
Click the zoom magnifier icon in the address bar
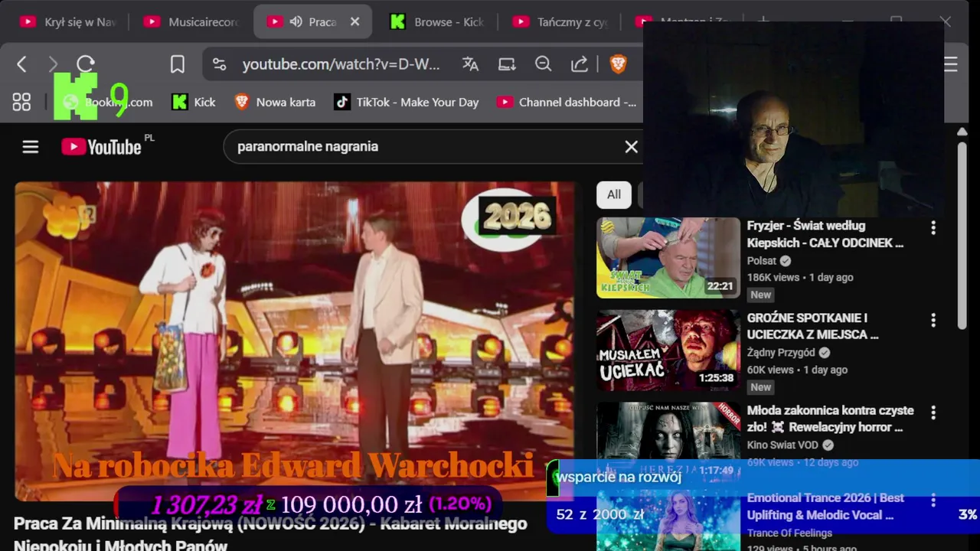click(x=543, y=64)
